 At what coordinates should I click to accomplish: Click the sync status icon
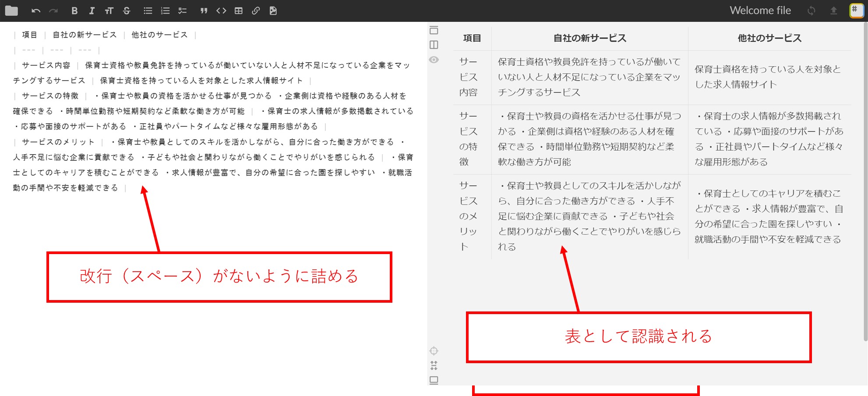click(x=812, y=11)
